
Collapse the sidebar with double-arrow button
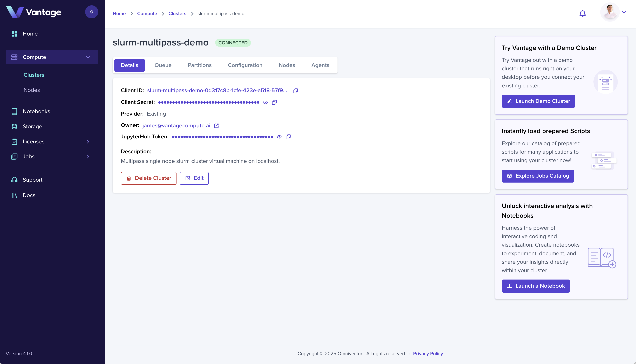(x=92, y=12)
